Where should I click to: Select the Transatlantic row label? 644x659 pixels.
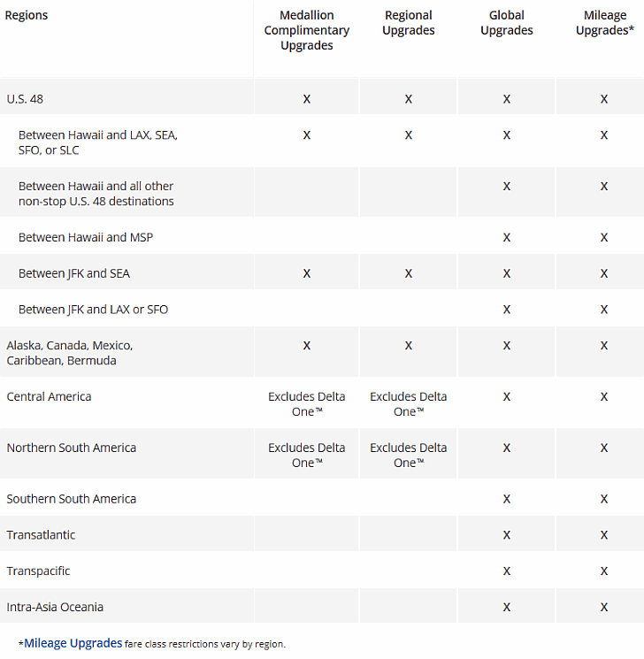click(x=41, y=535)
